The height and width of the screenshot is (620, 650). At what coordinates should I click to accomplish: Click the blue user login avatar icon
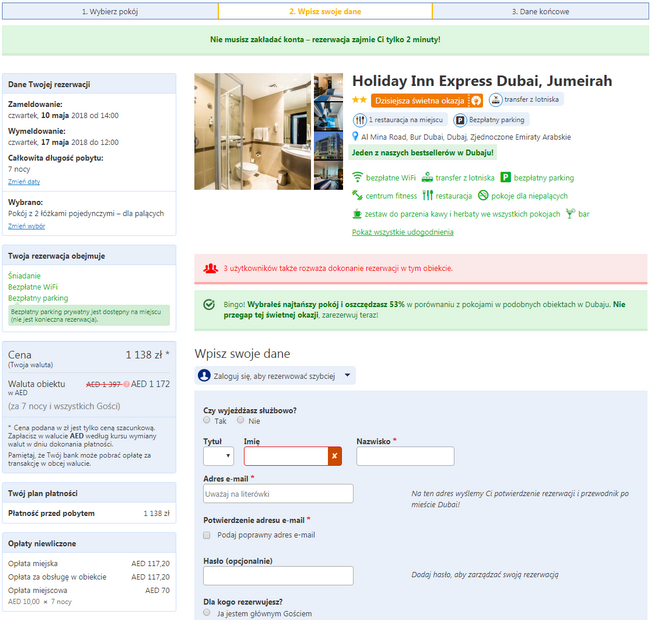[x=204, y=375]
